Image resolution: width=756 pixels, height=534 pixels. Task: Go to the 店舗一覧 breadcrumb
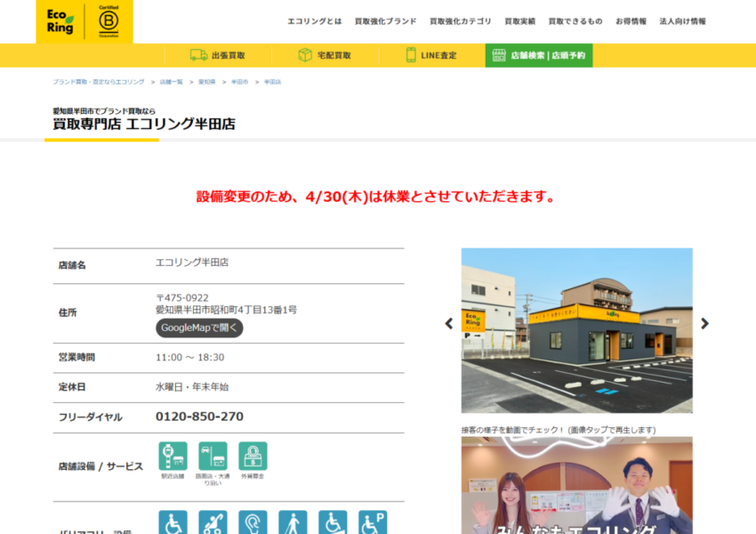pyautogui.click(x=171, y=82)
